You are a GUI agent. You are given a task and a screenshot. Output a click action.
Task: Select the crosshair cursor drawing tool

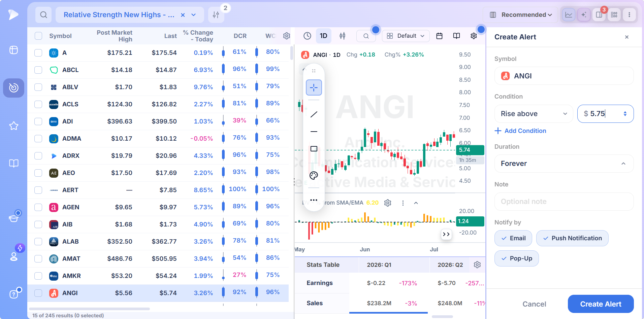click(x=314, y=87)
